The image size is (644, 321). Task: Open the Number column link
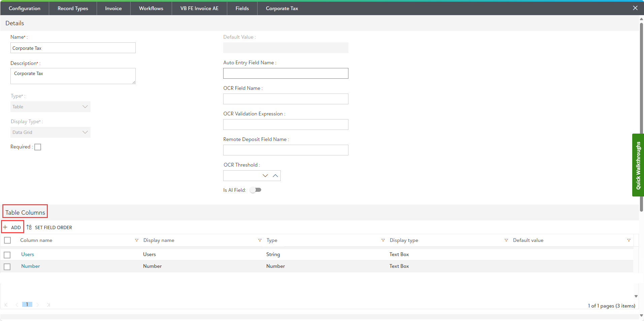point(31,266)
